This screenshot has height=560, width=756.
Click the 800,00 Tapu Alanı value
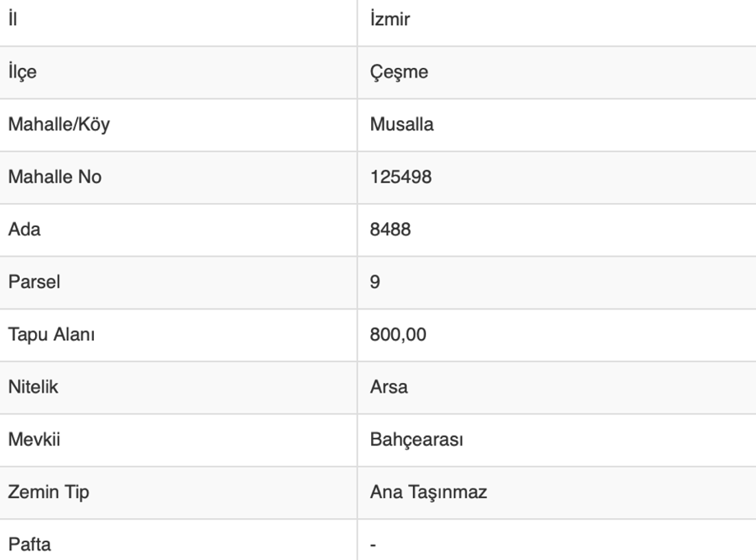tap(398, 335)
